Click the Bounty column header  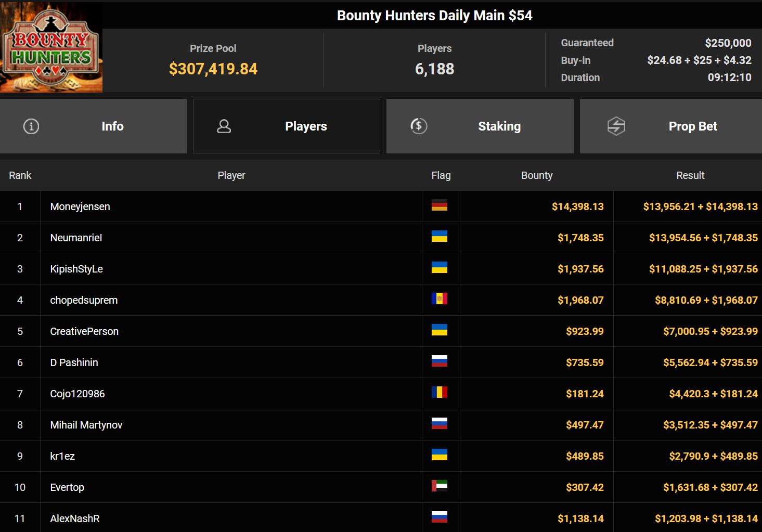537,176
